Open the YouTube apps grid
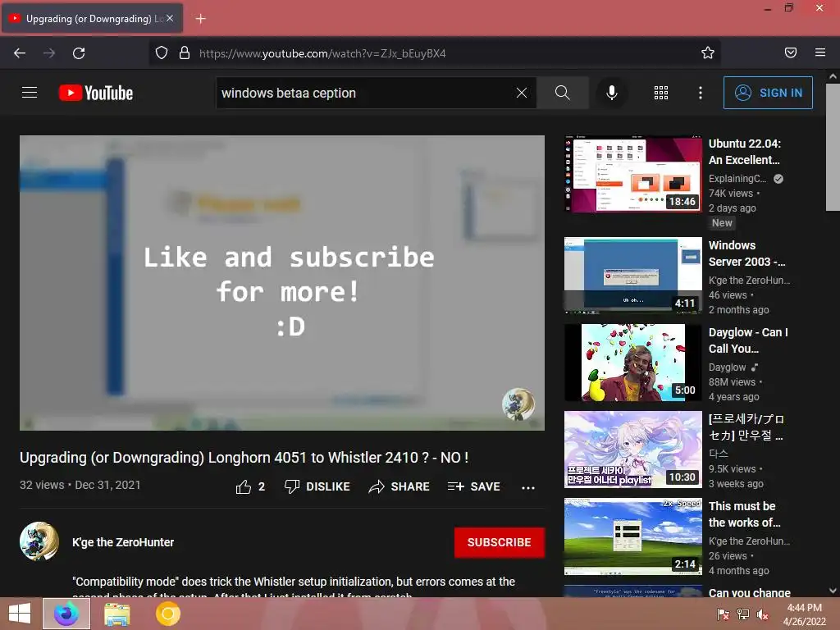840x630 pixels. click(661, 93)
